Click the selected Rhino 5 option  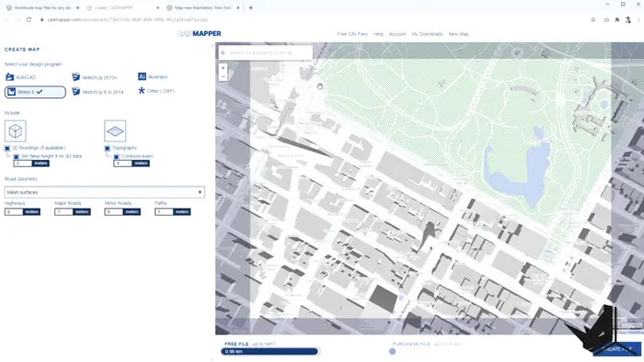35,92
